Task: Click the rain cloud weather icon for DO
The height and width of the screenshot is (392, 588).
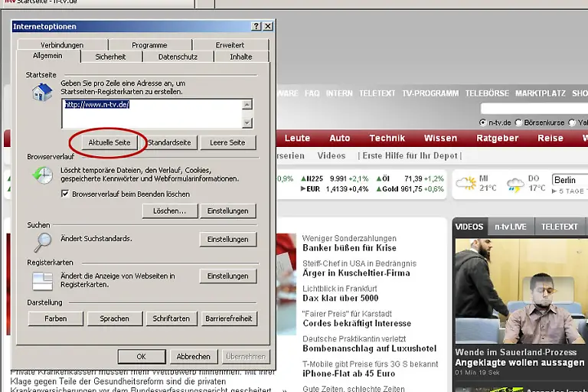Action: point(515,185)
